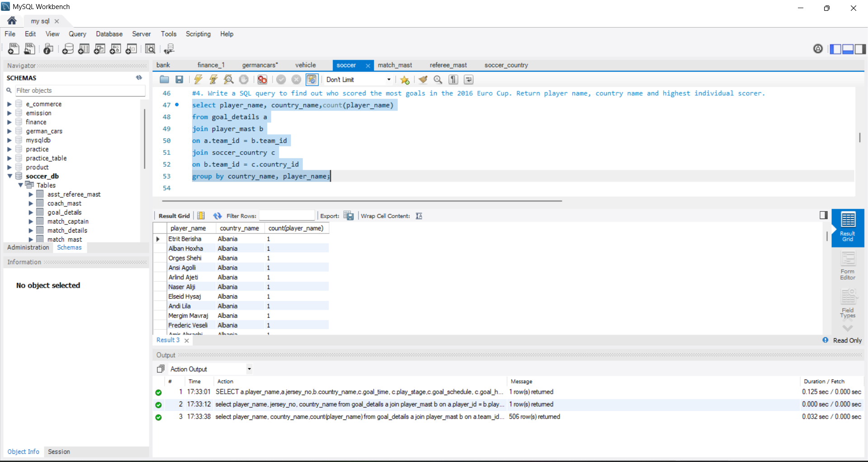Screen dimensions: 868x462
Task: Open script file in the editor toolbar
Action: pyautogui.click(x=164, y=79)
